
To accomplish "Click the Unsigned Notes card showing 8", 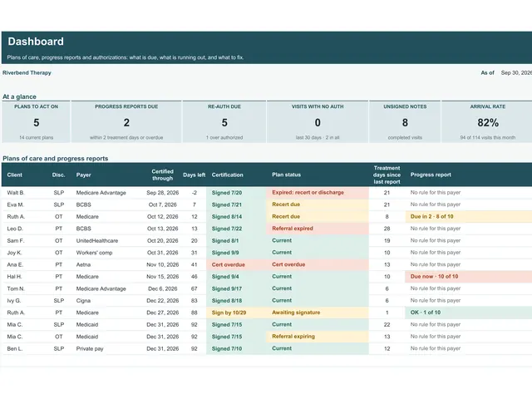I will (x=405, y=122).
